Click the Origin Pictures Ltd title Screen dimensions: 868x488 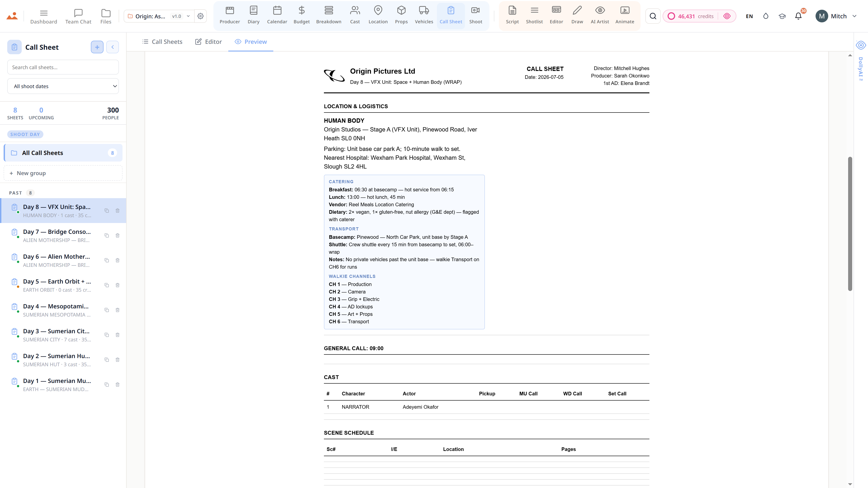pos(382,71)
